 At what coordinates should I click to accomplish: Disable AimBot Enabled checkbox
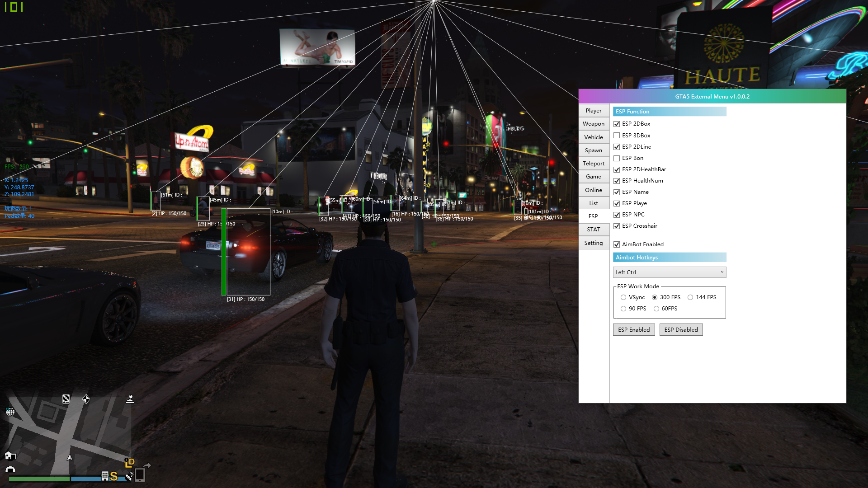(x=617, y=244)
